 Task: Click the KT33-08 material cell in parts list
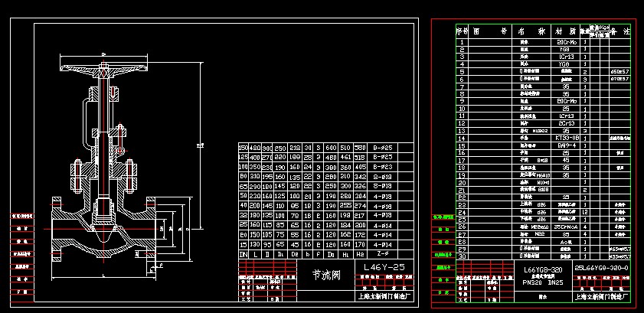pos(565,137)
